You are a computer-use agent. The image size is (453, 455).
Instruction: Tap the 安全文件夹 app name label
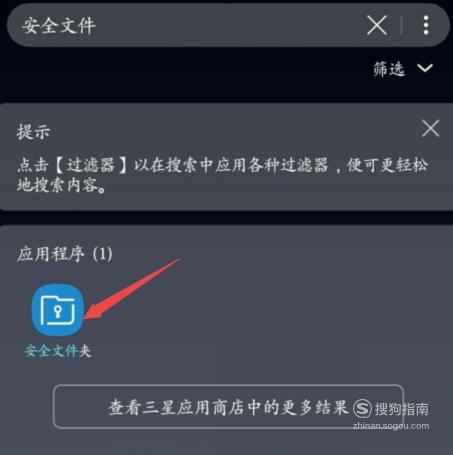[x=58, y=351]
